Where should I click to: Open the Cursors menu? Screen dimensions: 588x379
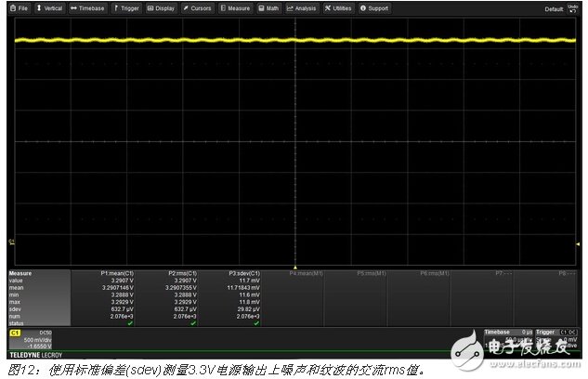point(198,7)
